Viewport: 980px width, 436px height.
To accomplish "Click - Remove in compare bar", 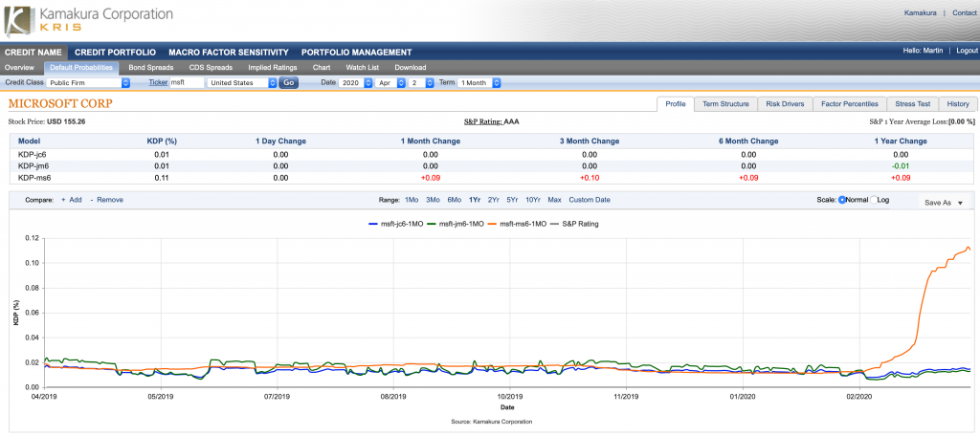I will coord(107,200).
